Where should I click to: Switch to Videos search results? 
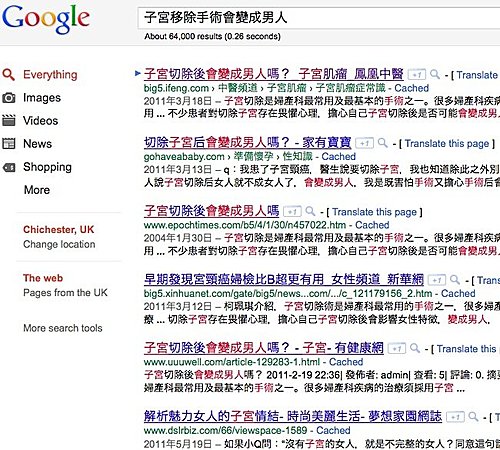pos(40,121)
